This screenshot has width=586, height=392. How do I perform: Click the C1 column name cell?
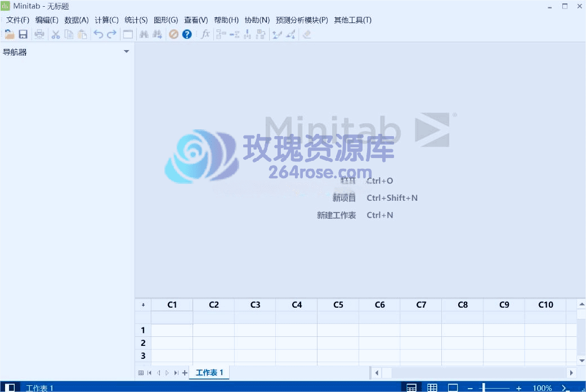[172, 317]
